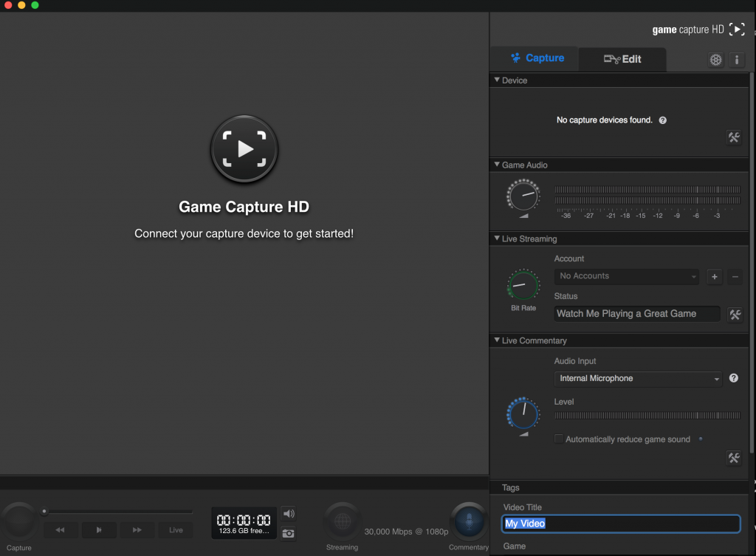Open Live Streaming settings tools icon

coord(735,315)
